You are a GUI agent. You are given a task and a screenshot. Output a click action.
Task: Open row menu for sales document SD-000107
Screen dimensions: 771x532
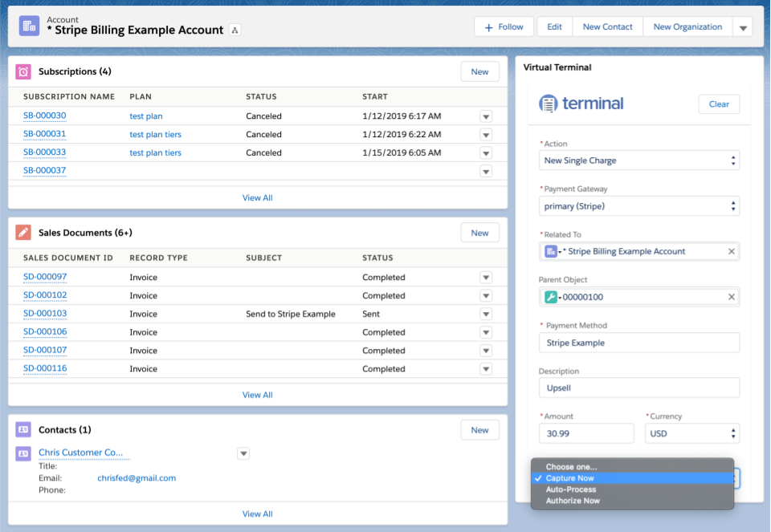point(486,351)
